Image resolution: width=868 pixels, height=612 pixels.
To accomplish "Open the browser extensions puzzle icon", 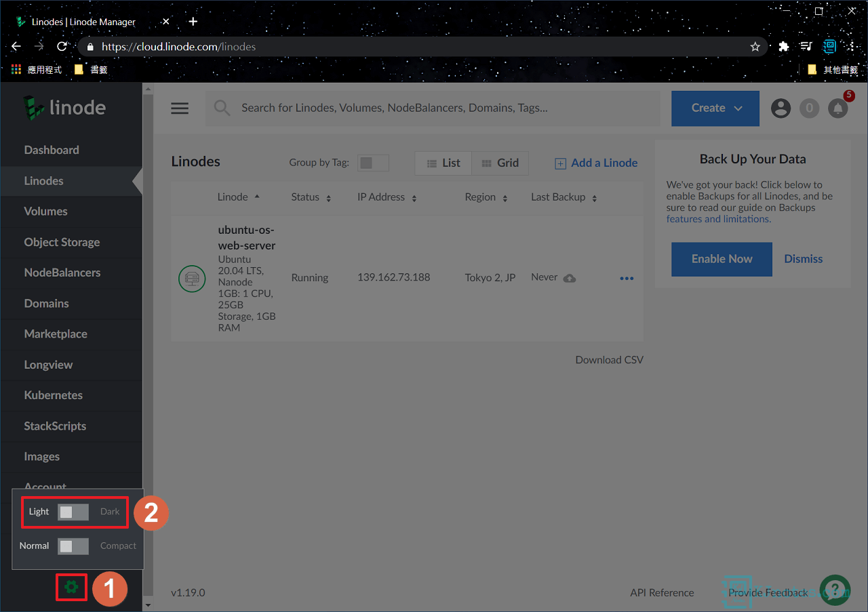I will [784, 47].
